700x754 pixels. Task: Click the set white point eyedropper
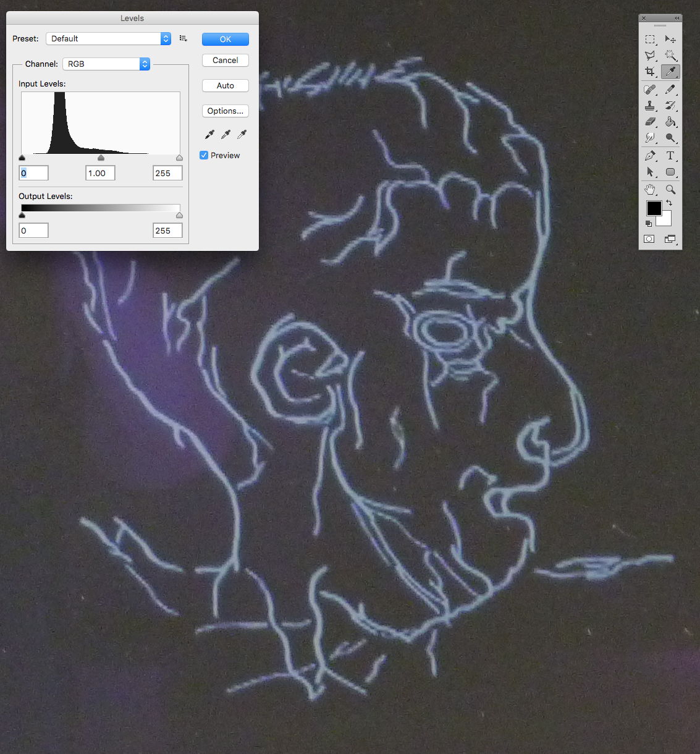coord(242,134)
